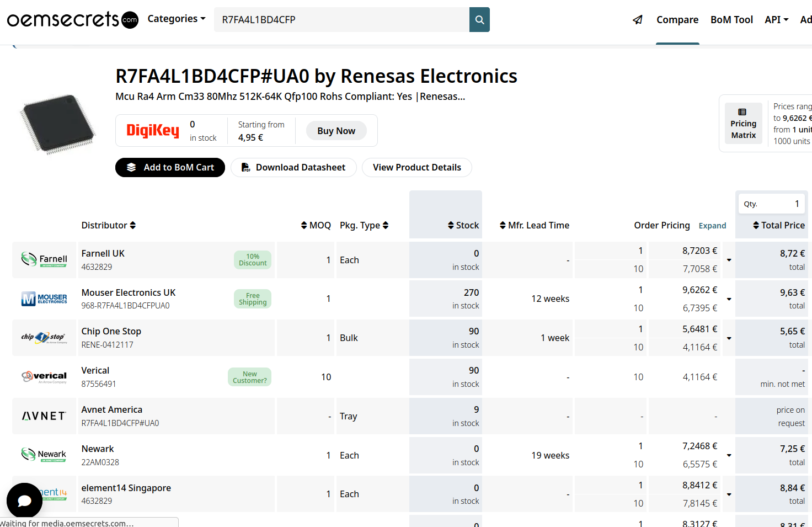812x527 pixels.
Task: Expand element14 Singapore price breaks arrow
Action: click(729, 494)
